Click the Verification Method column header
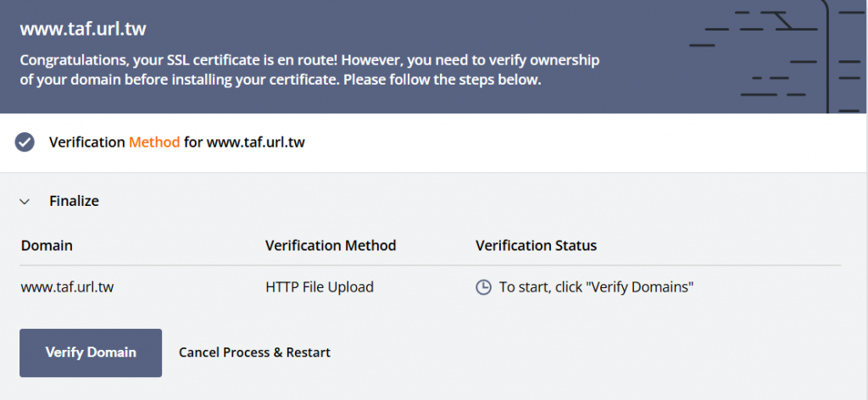 [x=331, y=246]
